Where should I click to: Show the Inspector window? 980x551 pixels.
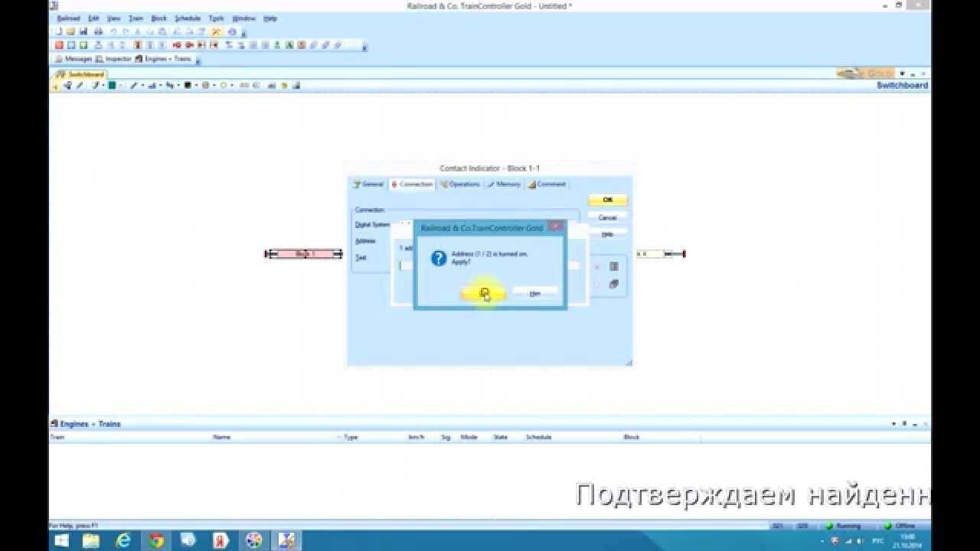[113, 59]
